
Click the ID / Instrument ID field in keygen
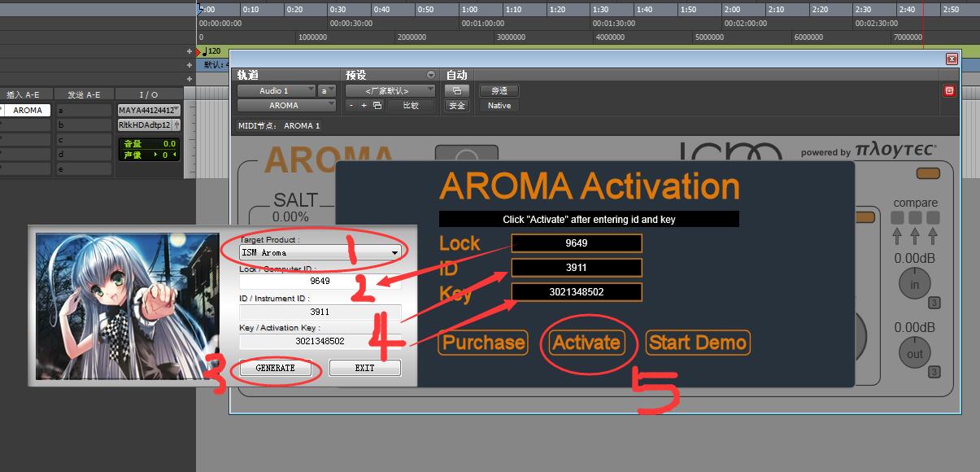320,312
